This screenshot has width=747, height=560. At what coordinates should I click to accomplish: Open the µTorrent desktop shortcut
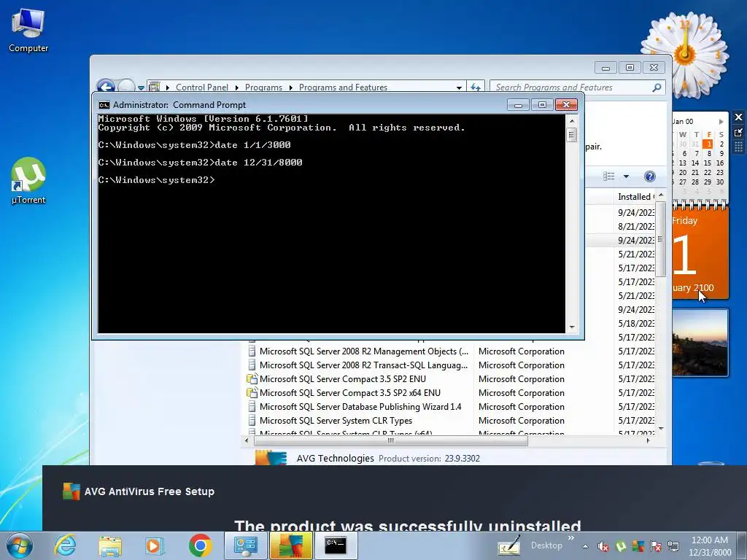tap(28, 181)
